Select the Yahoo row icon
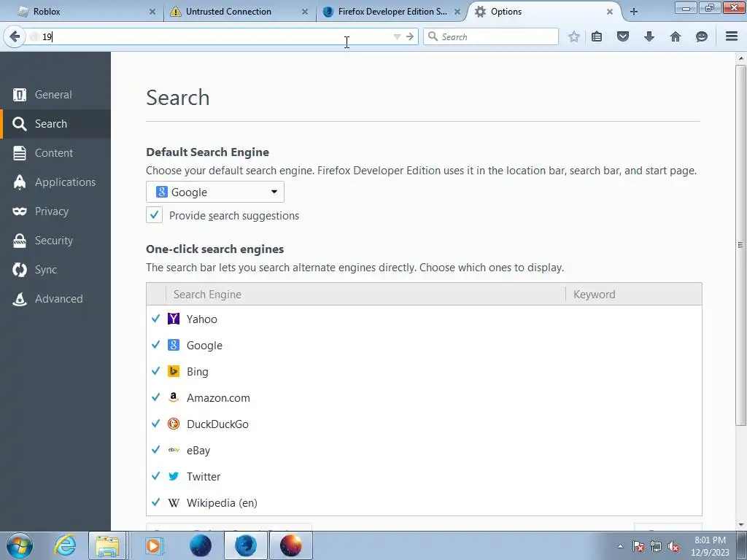 pyautogui.click(x=174, y=319)
